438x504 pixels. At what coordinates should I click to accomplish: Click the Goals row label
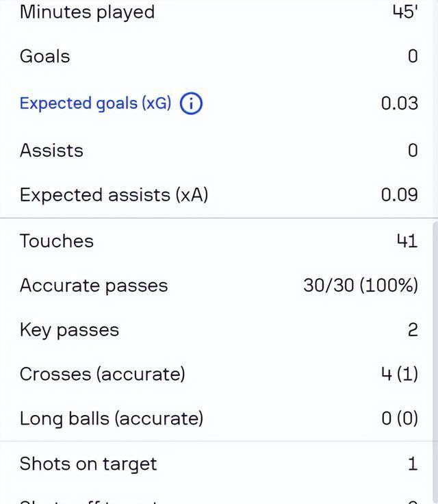pyautogui.click(x=44, y=56)
